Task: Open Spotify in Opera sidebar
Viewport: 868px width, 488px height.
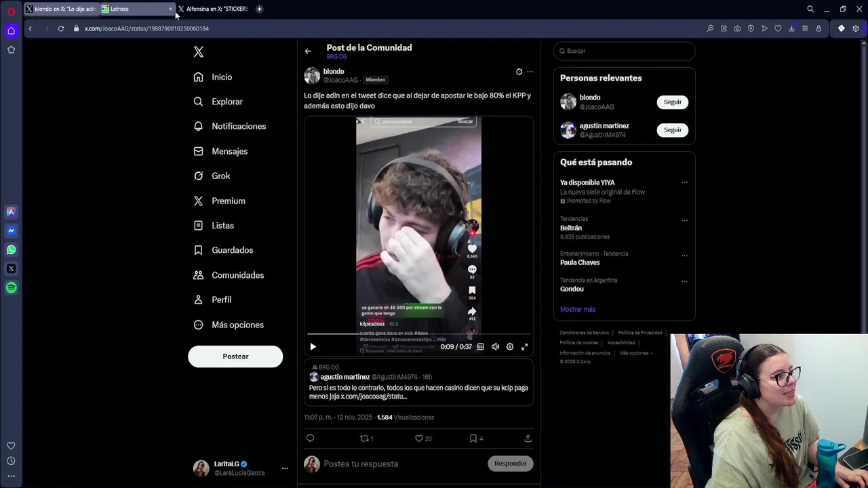Action: point(11,287)
